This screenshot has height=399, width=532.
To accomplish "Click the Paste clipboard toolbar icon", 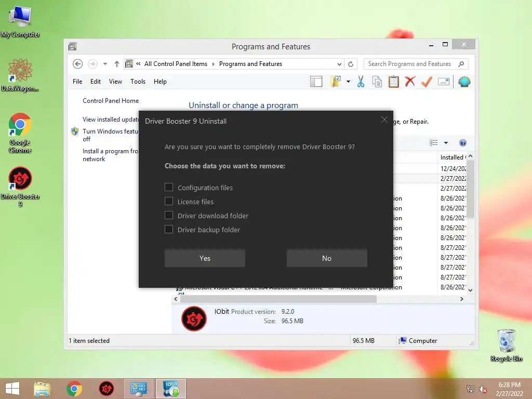I will click(394, 82).
